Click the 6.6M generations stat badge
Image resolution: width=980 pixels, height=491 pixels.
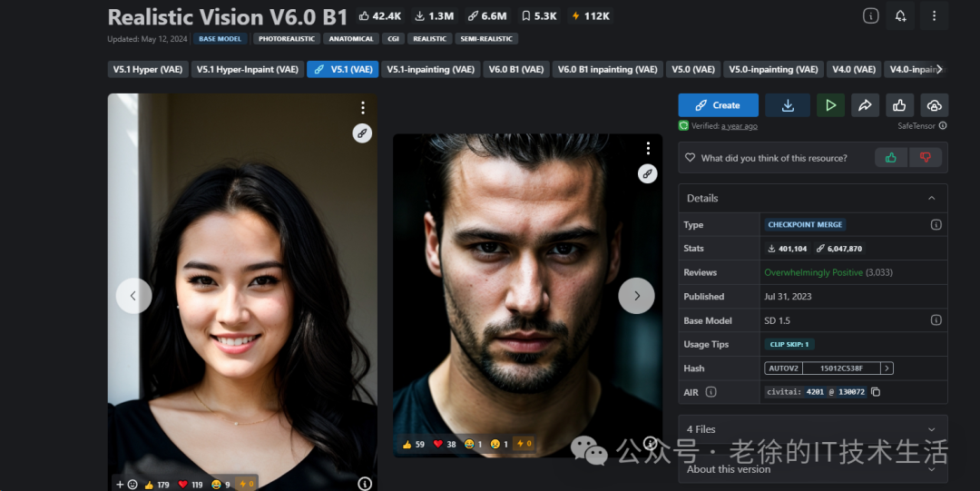[x=487, y=15]
